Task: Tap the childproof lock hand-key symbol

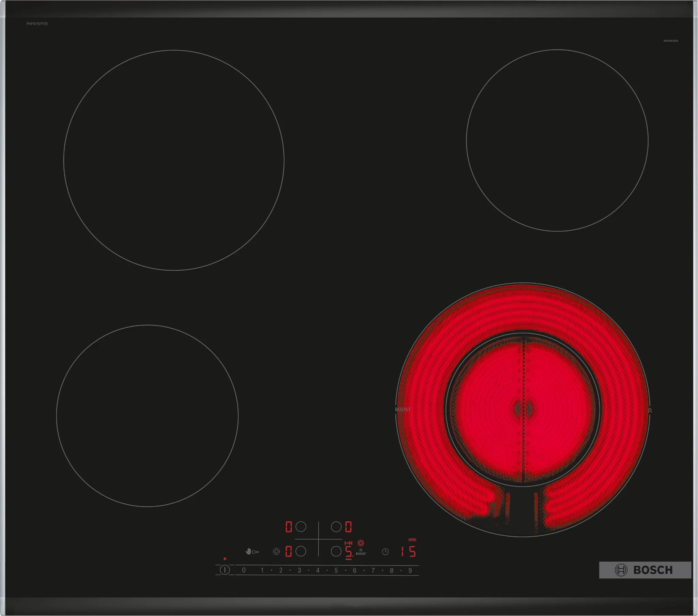Action: click(252, 552)
